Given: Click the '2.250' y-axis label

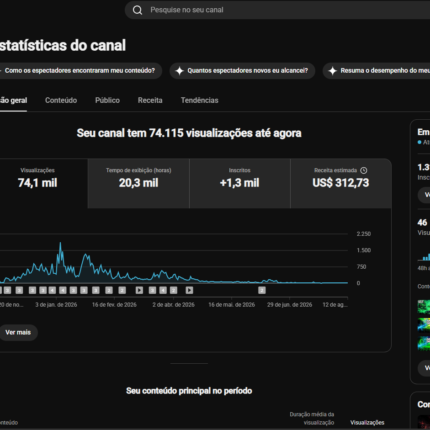Looking at the screenshot, I should [364, 234].
